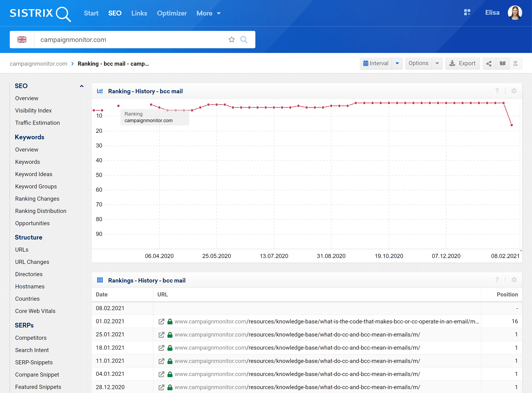Click help icon for Ranking History chart
532x393 pixels.
click(x=497, y=91)
